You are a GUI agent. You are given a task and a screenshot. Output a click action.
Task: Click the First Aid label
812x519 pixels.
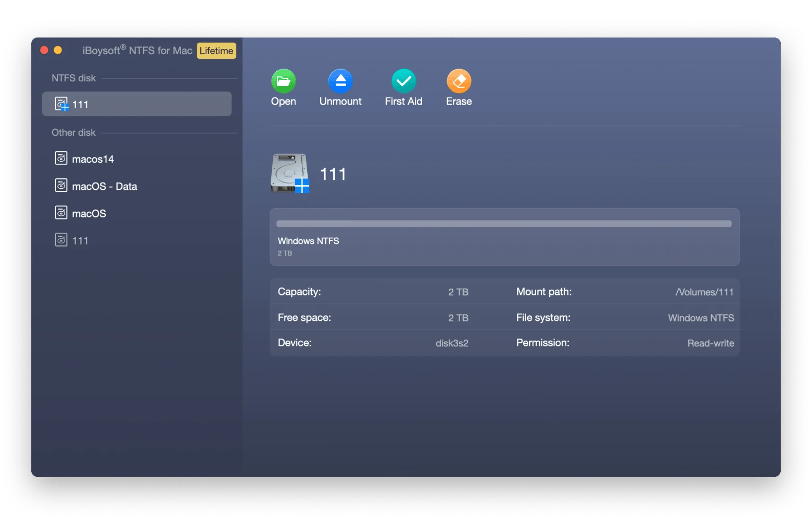point(403,101)
